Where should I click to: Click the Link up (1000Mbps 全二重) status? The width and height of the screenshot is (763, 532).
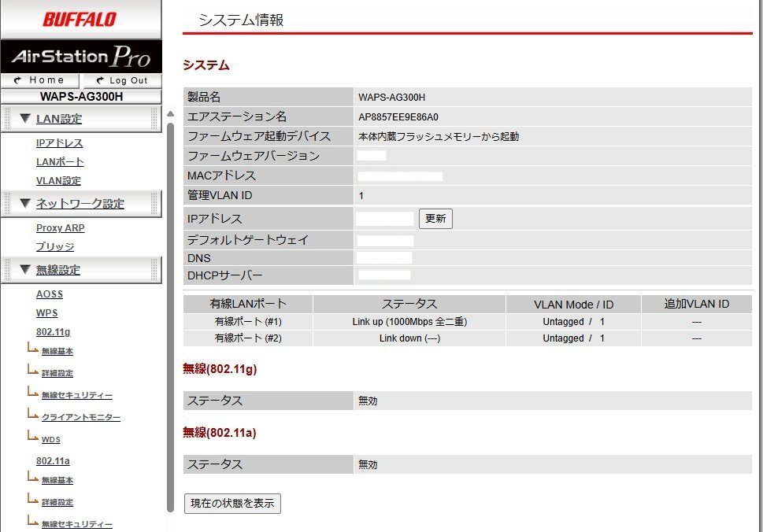(x=409, y=322)
